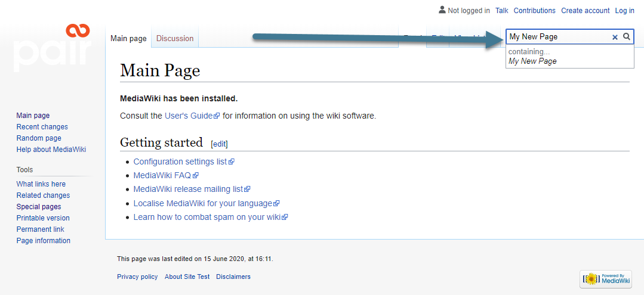Open Special pages from Tools
644x295 pixels.
point(39,207)
